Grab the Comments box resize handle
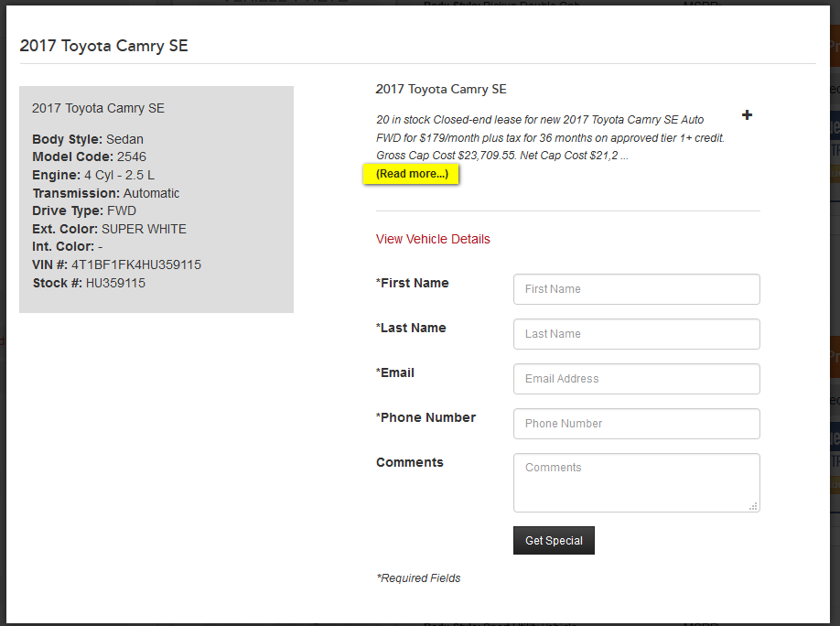 [753, 506]
